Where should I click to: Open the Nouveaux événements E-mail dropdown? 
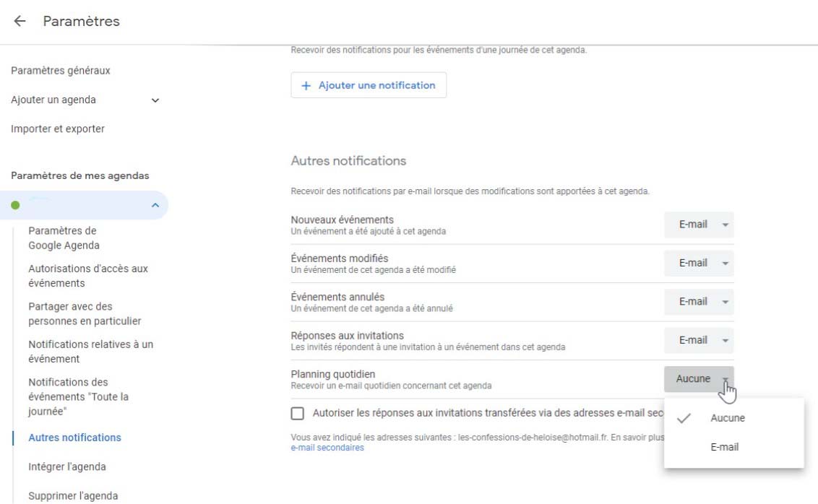(x=699, y=225)
